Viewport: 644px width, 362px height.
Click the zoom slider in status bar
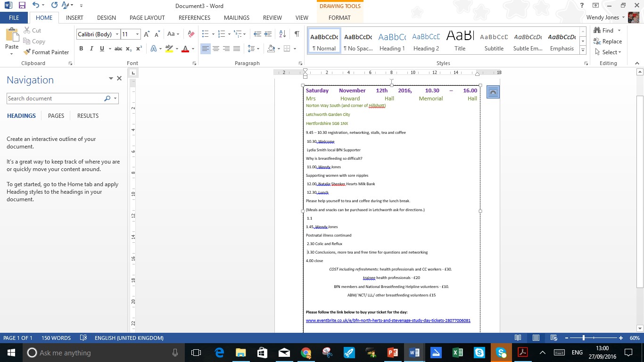(x=584, y=338)
